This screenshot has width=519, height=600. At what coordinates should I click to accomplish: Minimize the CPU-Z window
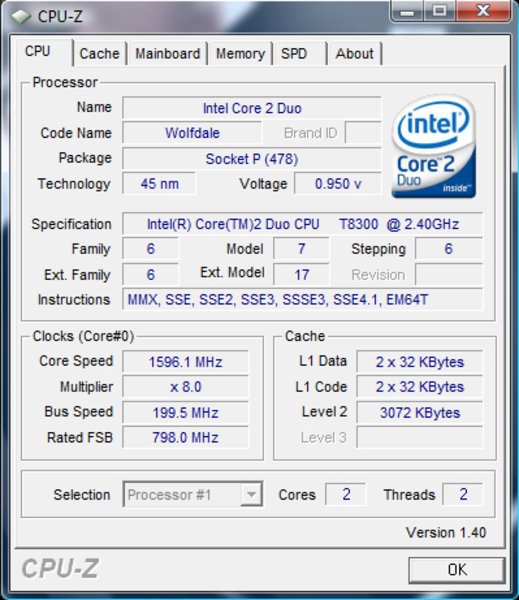pos(407,11)
